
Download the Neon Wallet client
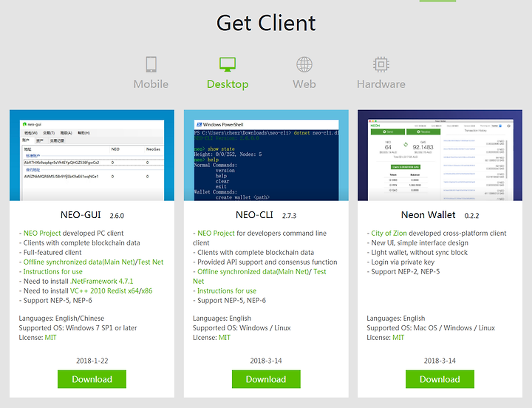[440, 379]
